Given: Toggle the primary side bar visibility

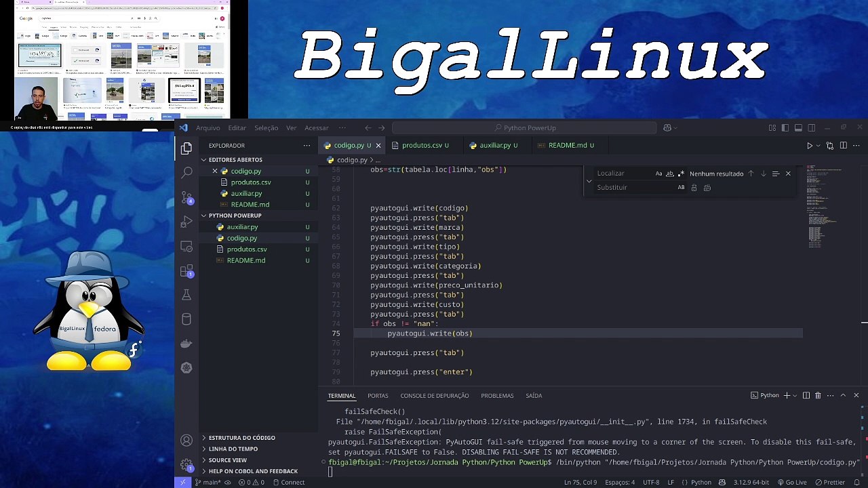Looking at the screenshot, I should 785,127.
